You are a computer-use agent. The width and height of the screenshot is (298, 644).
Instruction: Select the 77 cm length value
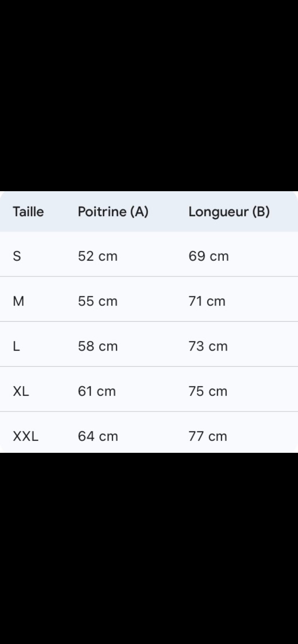tap(208, 436)
